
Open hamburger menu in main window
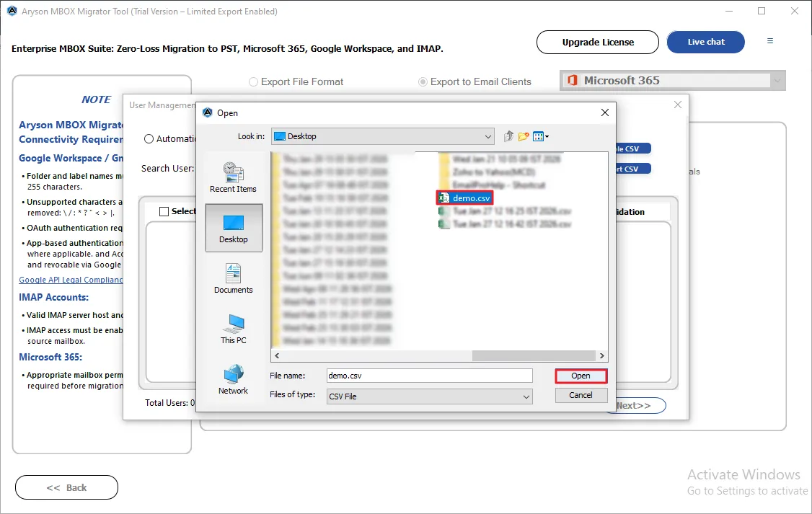click(770, 41)
